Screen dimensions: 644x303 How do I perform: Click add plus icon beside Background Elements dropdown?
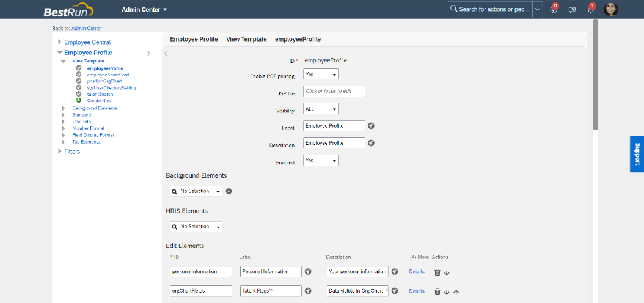point(229,191)
